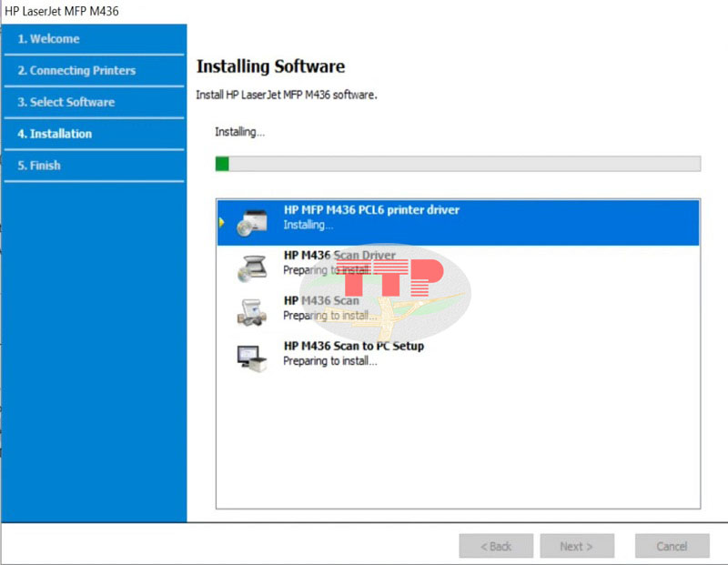The image size is (728, 565).
Task: Select HP M436 Scan to PC Setup title
Action: point(354,346)
